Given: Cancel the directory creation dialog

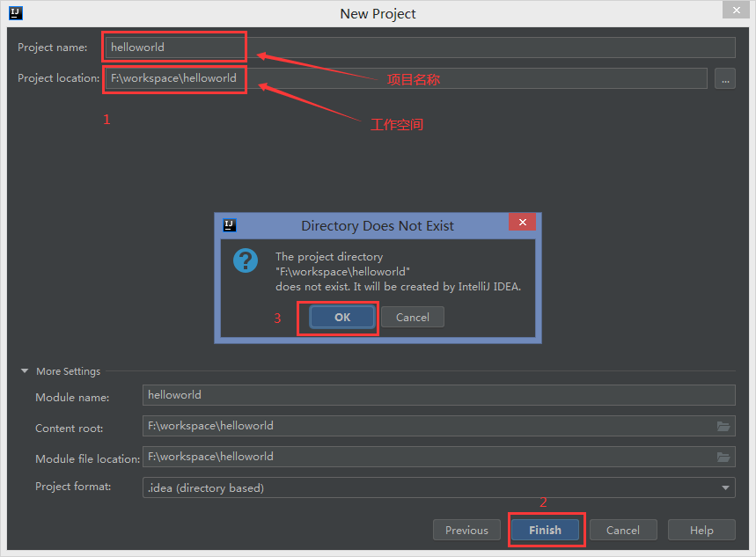Looking at the screenshot, I should point(412,317).
